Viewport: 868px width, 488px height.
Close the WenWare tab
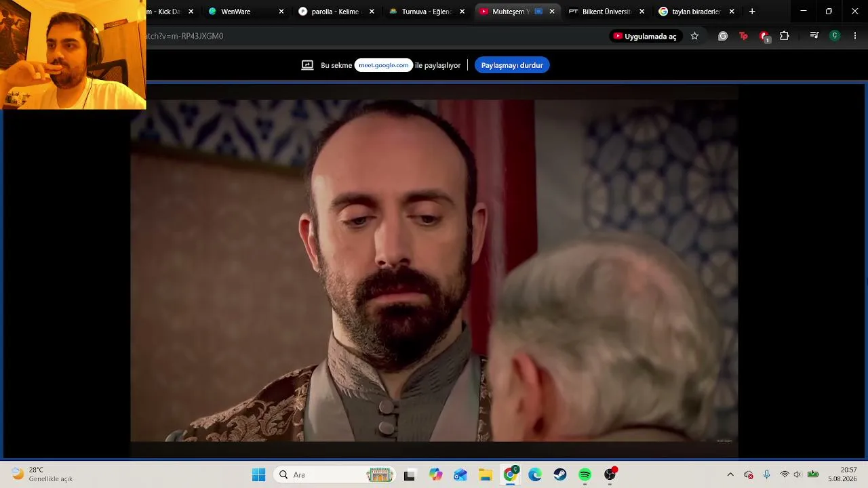click(x=281, y=12)
